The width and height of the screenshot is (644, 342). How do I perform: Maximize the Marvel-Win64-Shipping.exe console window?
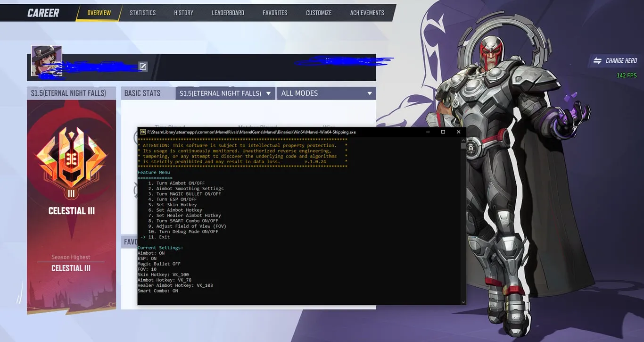point(443,132)
